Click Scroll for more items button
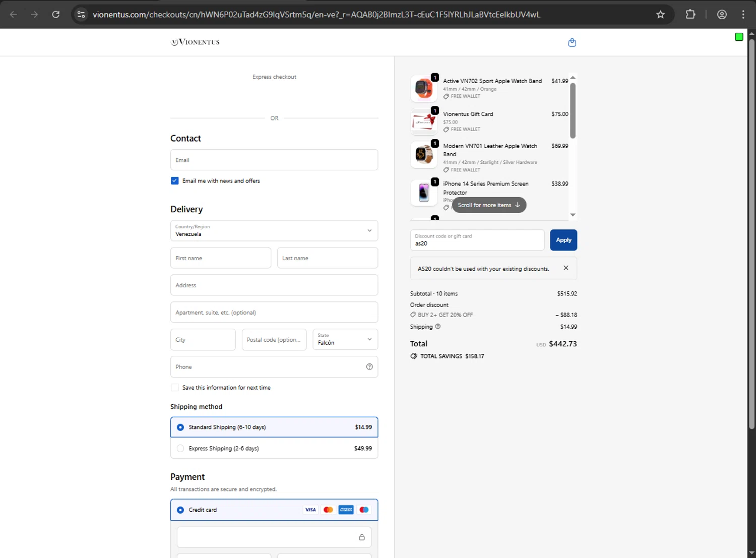This screenshot has height=558, width=756. click(x=489, y=205)
